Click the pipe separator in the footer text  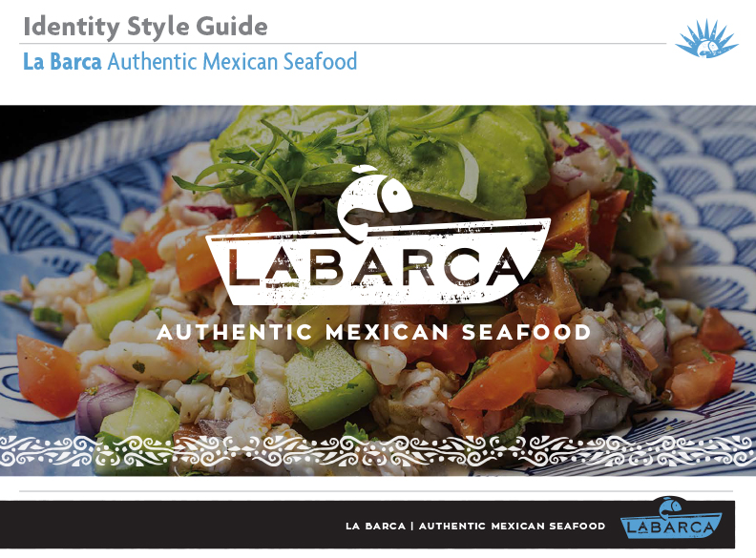[x=412, y=527]
